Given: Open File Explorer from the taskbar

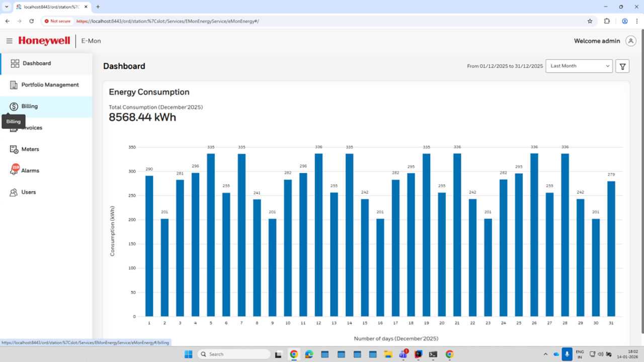Looking at the screenshot, I should tap(387, 354).
